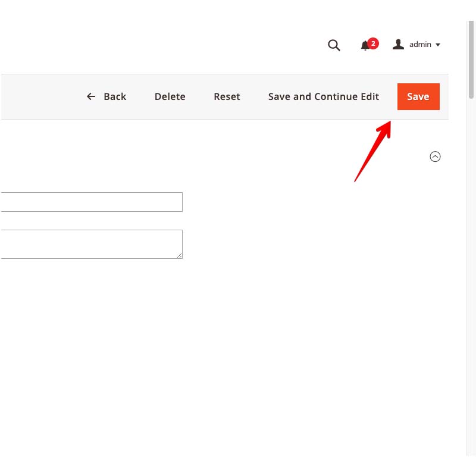The image size is (476, 476).
Task: Delete the current record
Action: [x=170, y=96]
